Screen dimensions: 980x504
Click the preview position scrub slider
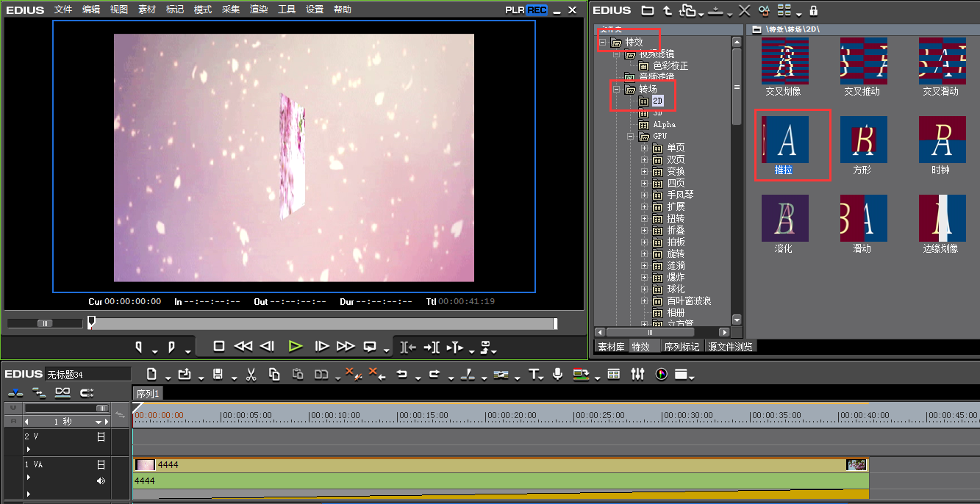pyautogui.click(x=91, y=323)
